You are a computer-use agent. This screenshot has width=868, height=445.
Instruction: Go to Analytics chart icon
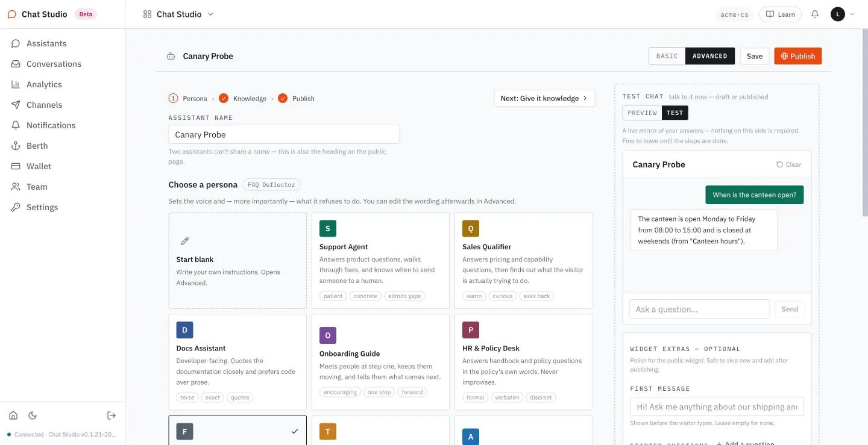16,84
